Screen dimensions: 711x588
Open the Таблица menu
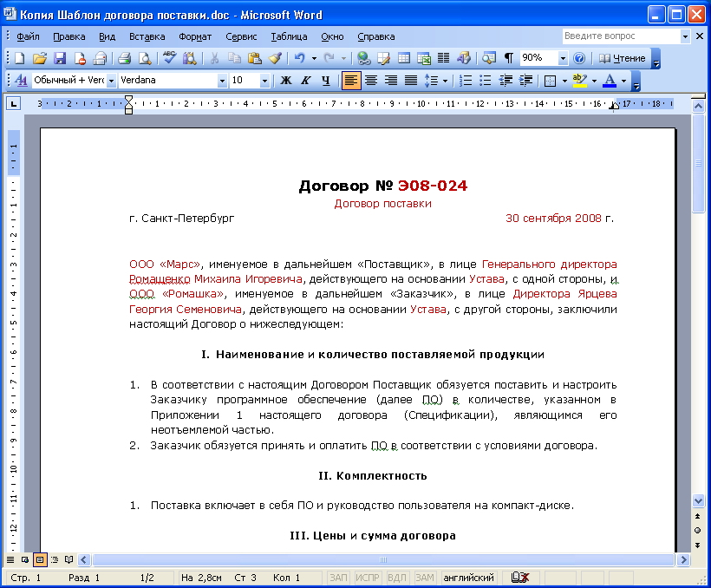click(289, 36)
